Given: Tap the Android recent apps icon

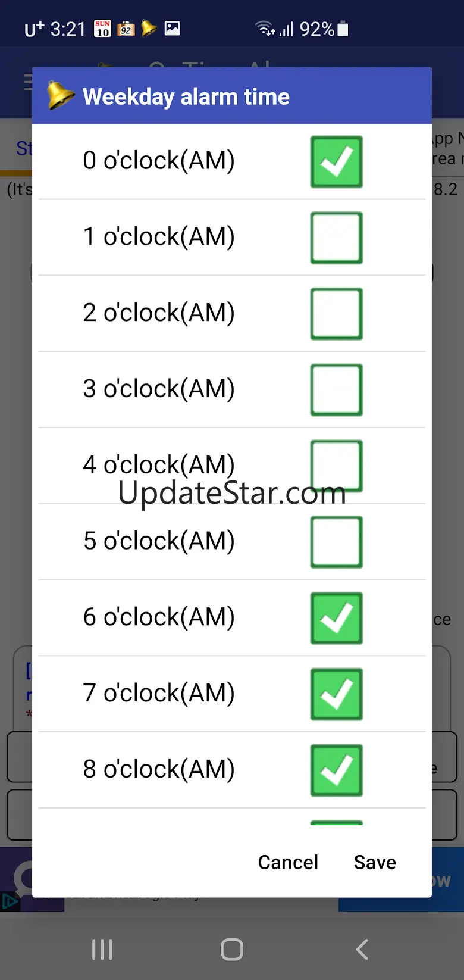Looking at the screenshot, I should click(102, 949).
